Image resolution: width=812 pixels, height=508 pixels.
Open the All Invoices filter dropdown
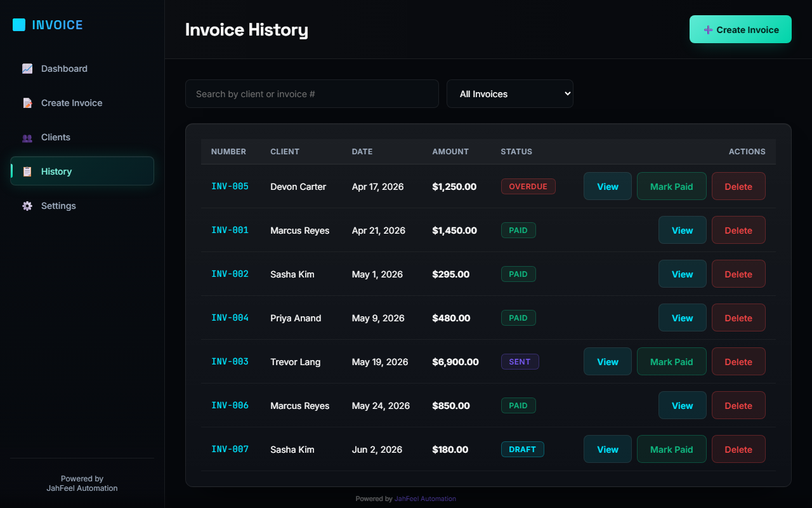(510, 93)
